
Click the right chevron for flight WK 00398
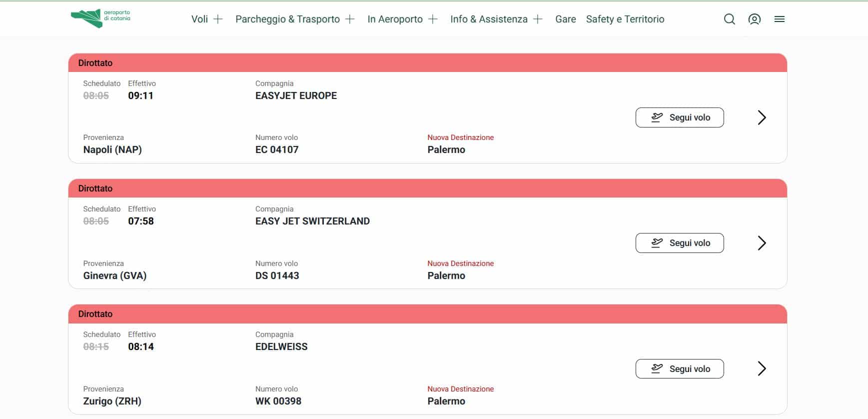pyautogui.click(x=762, y=368)
